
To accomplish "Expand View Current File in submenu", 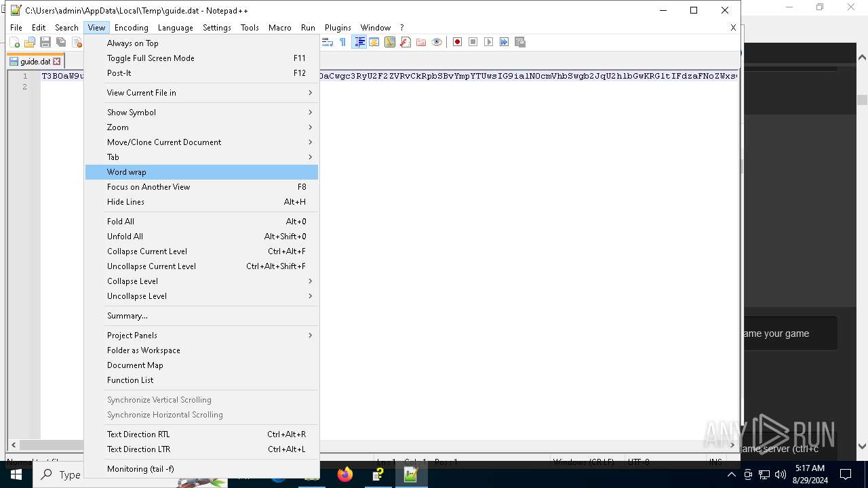I will pyautogui.click(x=201, y=93).
